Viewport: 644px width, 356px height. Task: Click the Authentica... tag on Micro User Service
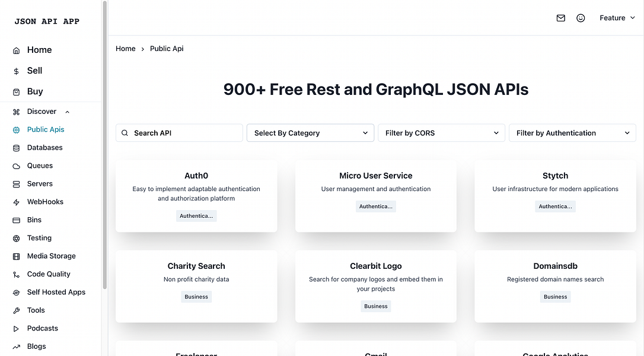pyautogui.click(x=376, y=206)
